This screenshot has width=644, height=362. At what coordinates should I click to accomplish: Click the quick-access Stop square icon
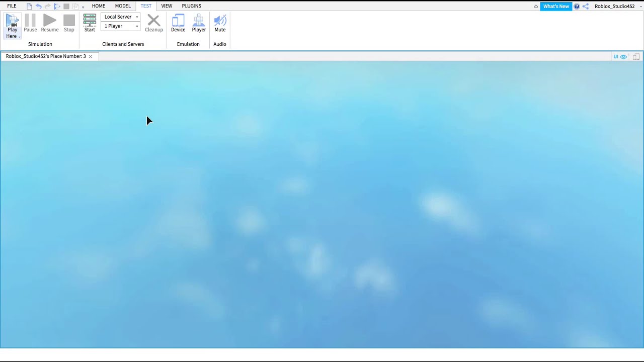point(66,7)
